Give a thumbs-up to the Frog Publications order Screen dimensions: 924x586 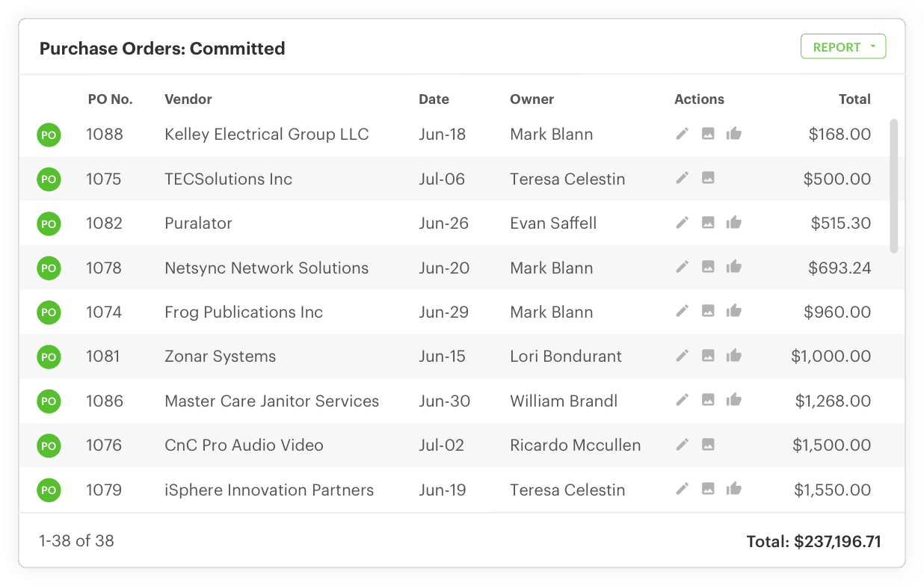[x=733, y=312]
